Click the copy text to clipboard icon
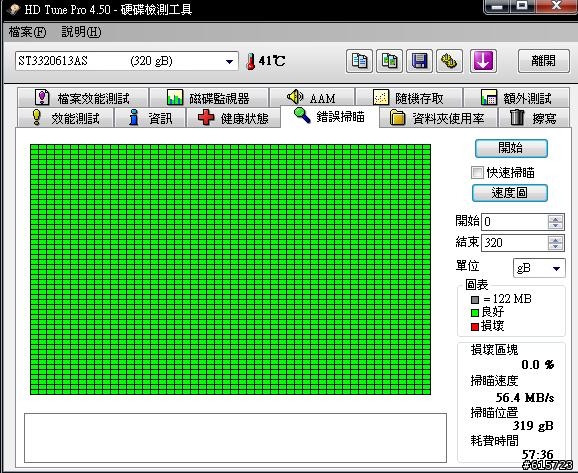Image resolution: width=578 pixels, height=473 pixels. tap(359, 61)
